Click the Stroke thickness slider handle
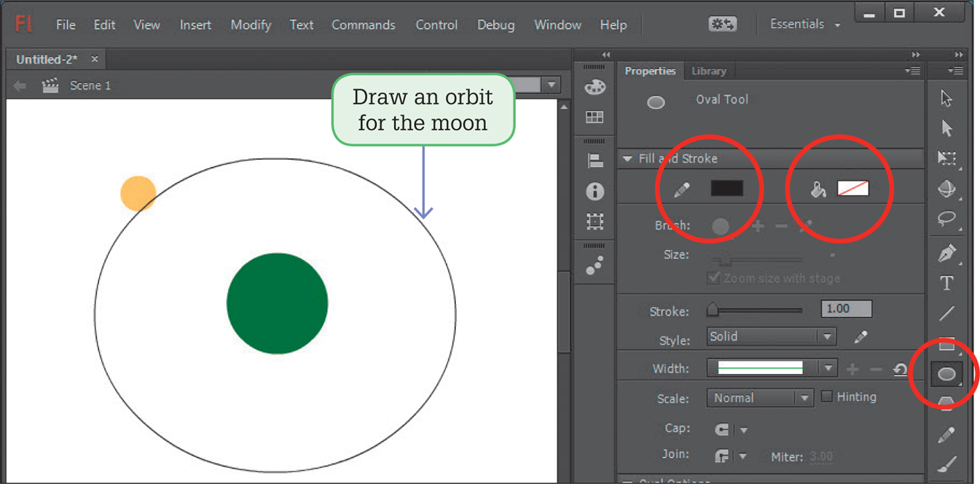The height and width of the screenshot is (484, 980). click(x=713, y=311)
